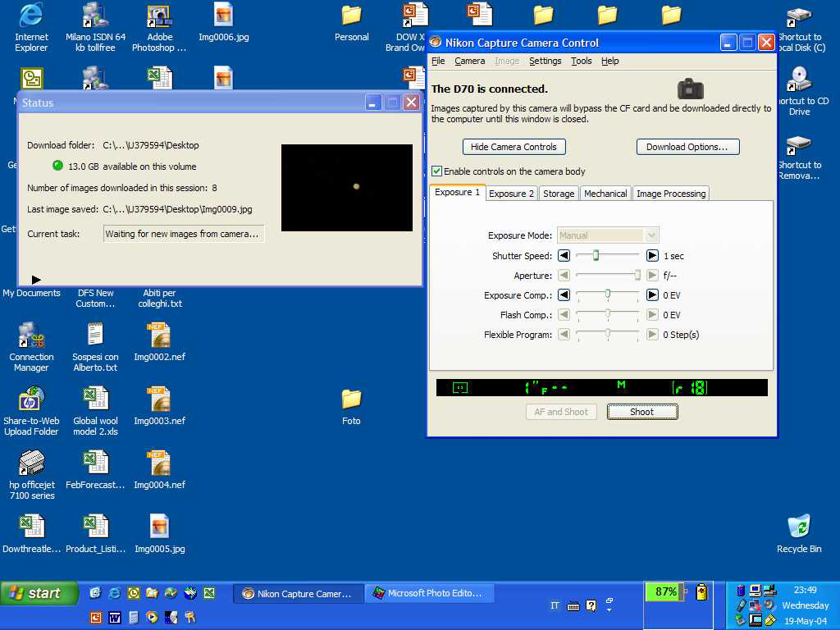
Task: Open the File menu in Nikon Capture
Action: [438, 61]
